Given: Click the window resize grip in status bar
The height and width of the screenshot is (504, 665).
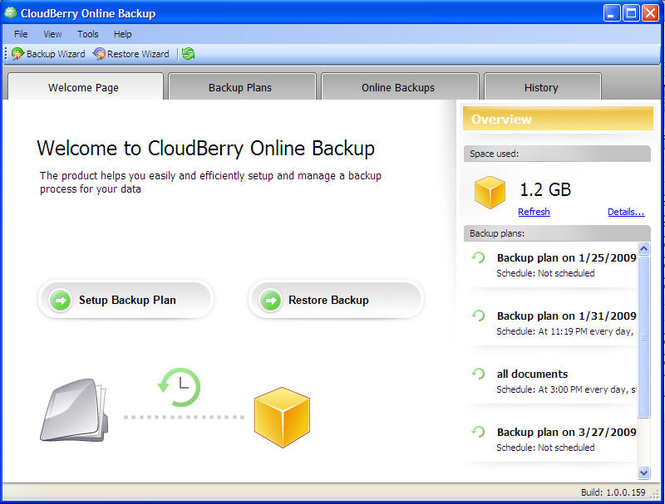Looking at the screenshot, I should [655, 494].
